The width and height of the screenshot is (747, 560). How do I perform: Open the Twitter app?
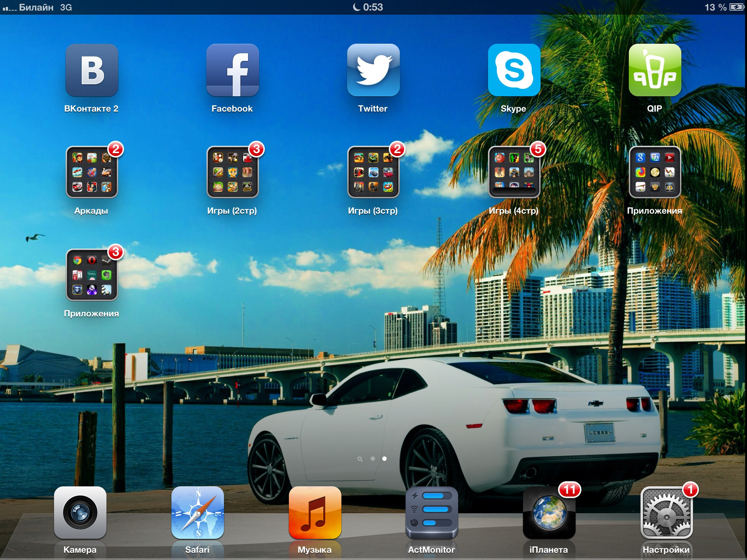pyautogui.click(x=373, y=70)
